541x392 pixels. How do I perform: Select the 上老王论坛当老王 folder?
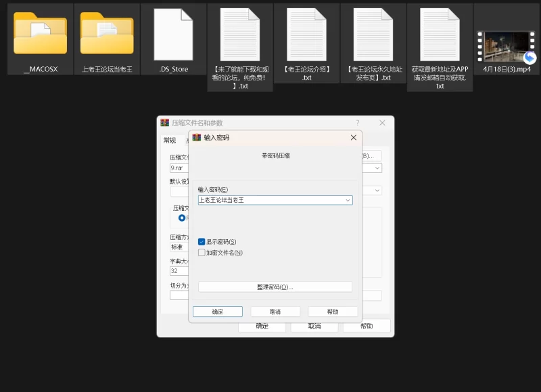pyautogui.click(x=107, y=34)
